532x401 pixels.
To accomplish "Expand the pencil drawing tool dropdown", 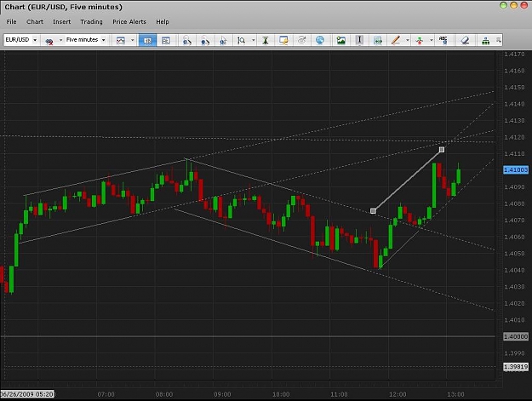I will point(408,40).
